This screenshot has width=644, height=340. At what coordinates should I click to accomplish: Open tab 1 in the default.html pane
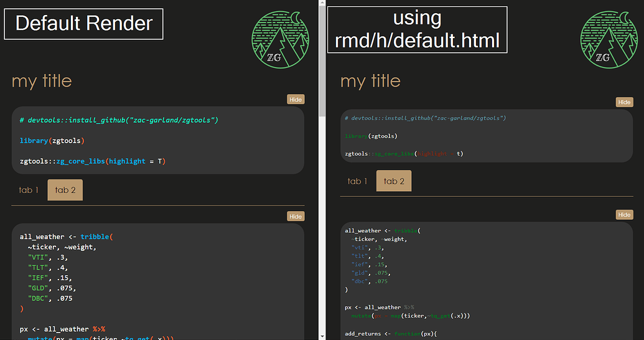[x=358, y=181]
